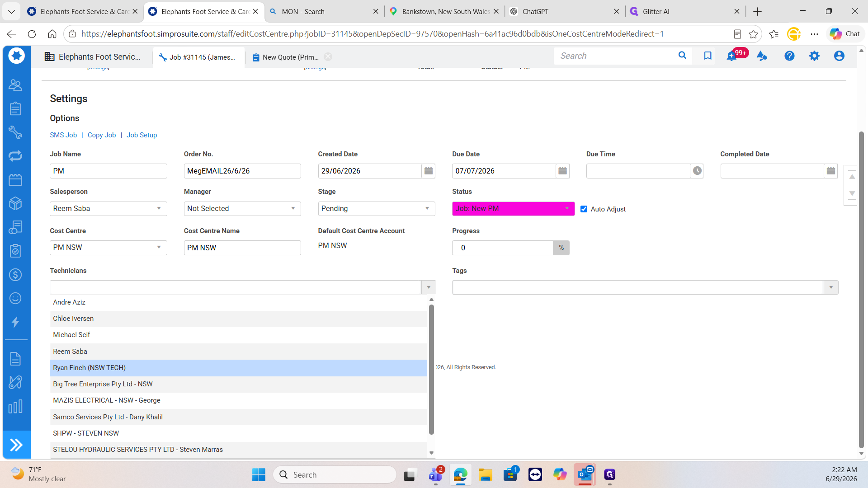Open the help question mark icon
This screenshot has width=868, height=488.
coord(789,56)
